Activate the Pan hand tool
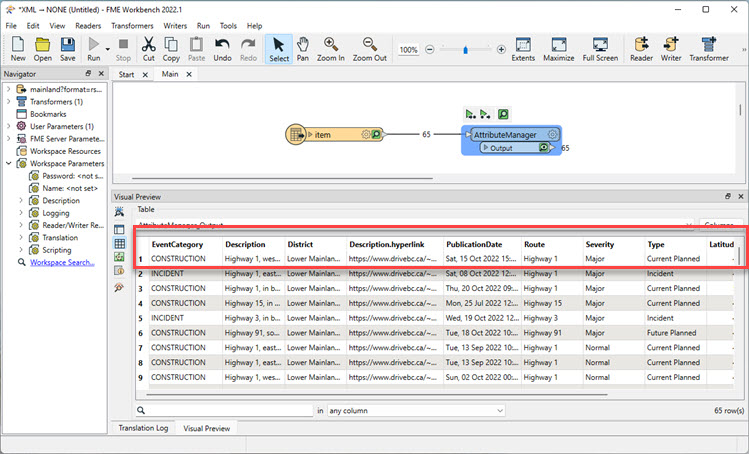Viewport: 749px width, 454px height. [303, 49]
